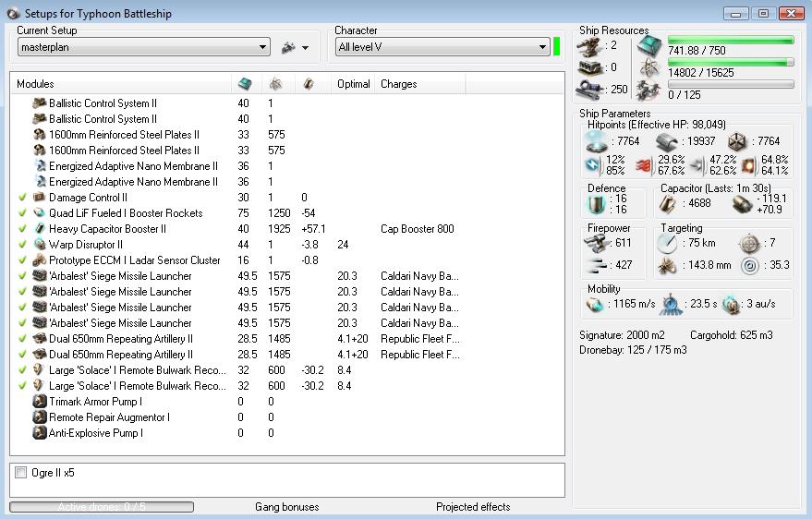This screenshot has height=519, width=812.
Task: Enable the Ogre II x5 drones checkbox
Action: click(x=21, y=473)
